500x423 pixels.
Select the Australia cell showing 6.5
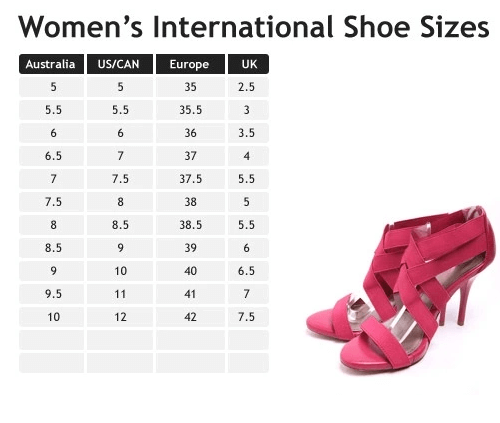click(51, 156)
